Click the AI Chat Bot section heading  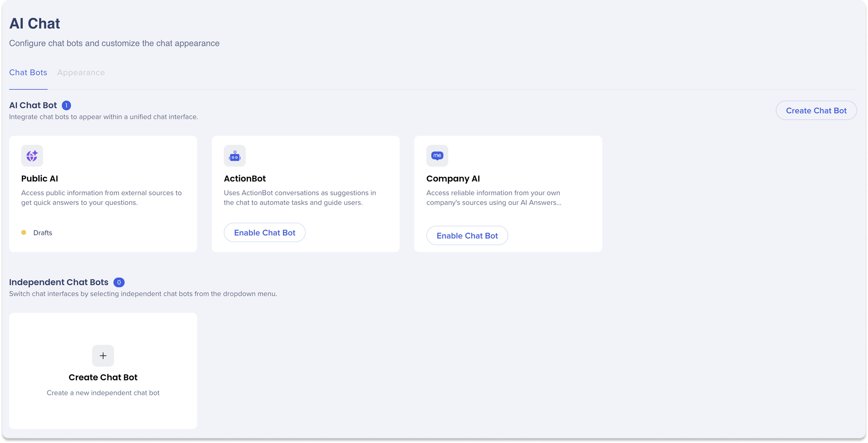33,105
